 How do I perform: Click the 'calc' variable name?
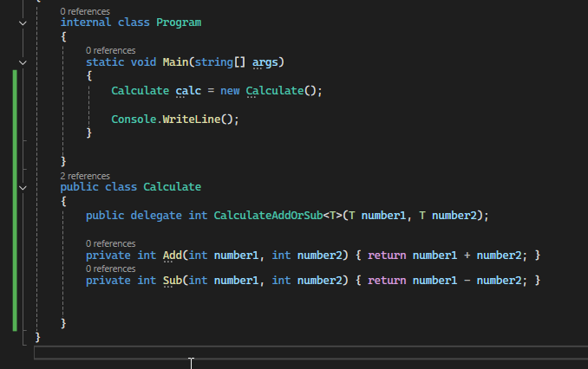pos(188,91)
